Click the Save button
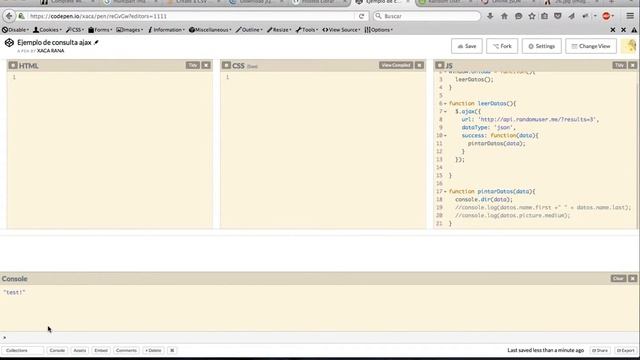The image size is (640, 360). (x=467, y=46)
